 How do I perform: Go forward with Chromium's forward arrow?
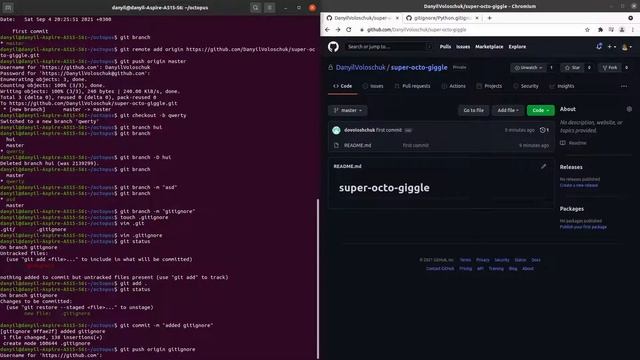click(338, 30)
